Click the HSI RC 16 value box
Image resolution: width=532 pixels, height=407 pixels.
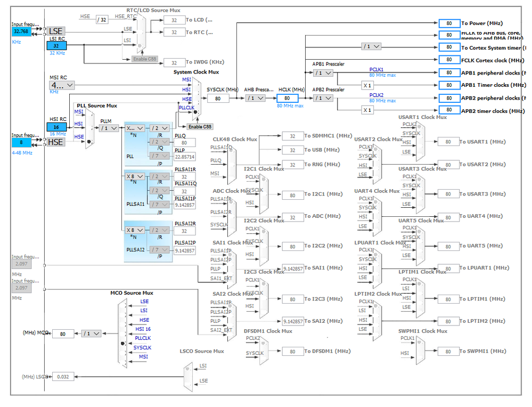[x=56, y=127]
